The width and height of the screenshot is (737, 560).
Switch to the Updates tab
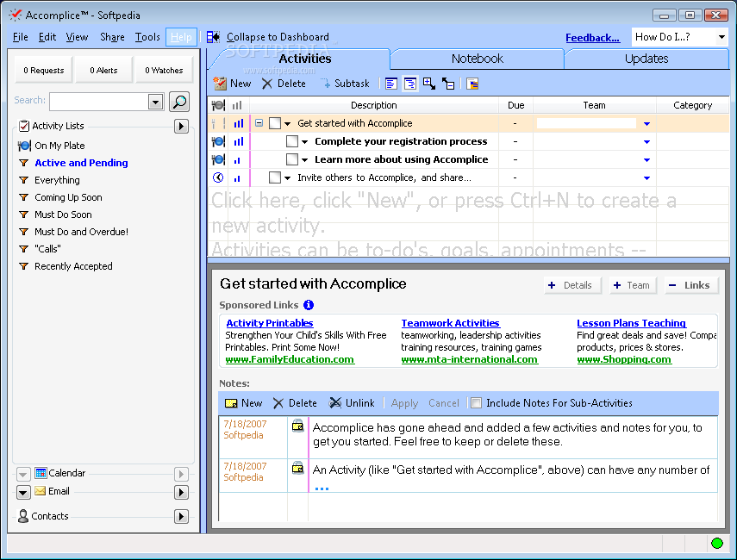[x=646, y=59]
